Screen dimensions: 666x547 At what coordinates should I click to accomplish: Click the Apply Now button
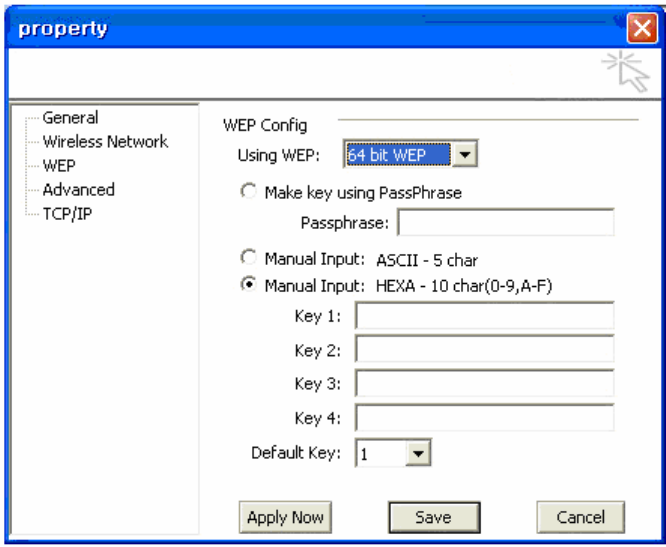[285, 517]
